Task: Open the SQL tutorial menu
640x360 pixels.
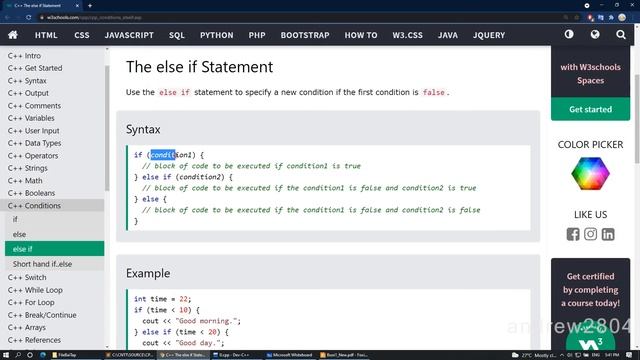Action: point(177,35)
